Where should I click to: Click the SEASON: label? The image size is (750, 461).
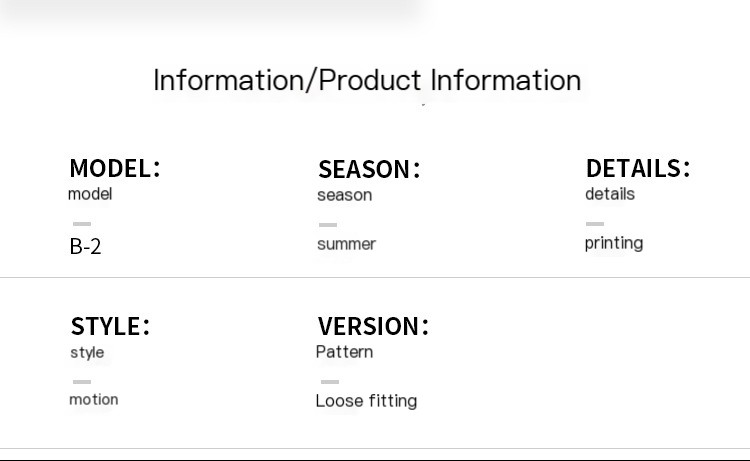pyautogui.click(x=369, y=169)
